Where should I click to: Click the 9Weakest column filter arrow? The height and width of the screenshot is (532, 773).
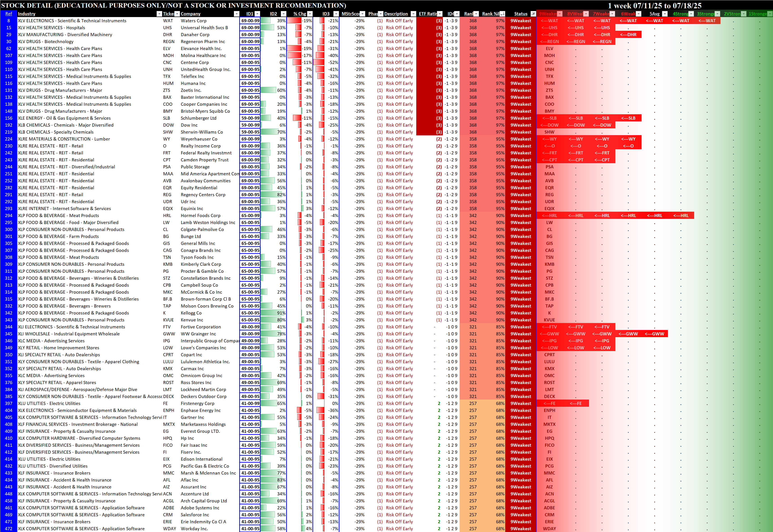point(560,14)
